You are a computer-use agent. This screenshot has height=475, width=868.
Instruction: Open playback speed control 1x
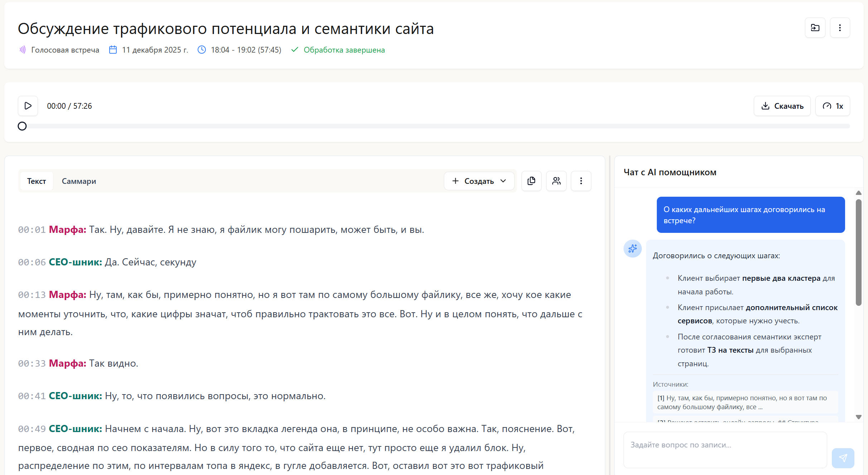coord(833,106)
